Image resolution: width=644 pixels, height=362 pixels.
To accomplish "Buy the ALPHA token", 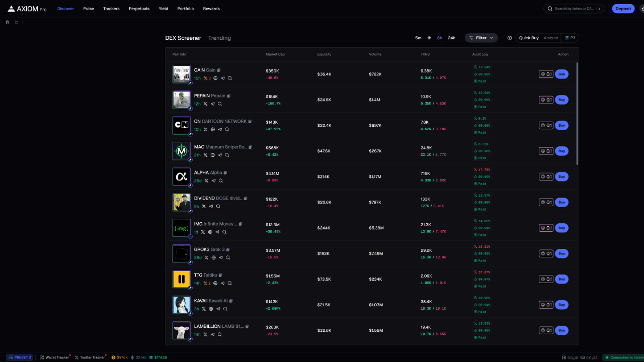I will (561, 176).
